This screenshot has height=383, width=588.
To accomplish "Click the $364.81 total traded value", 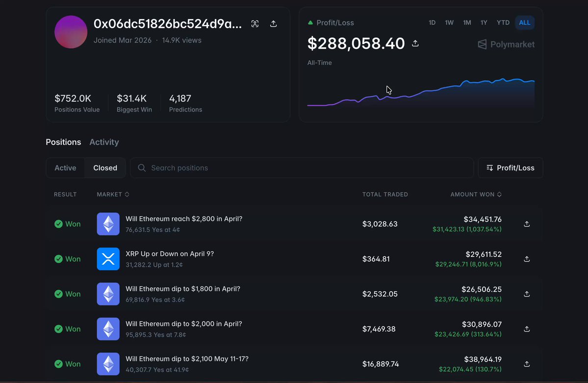I will [376, 259].
